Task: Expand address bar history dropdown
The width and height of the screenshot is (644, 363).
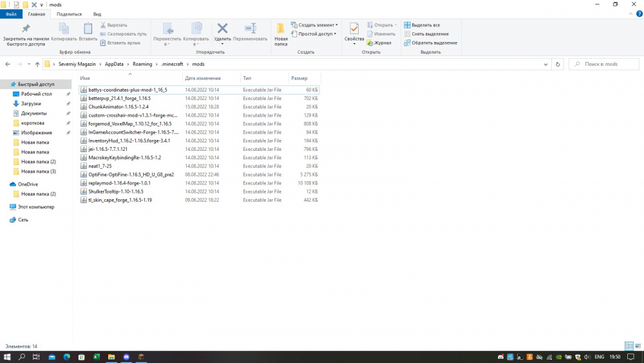Action: (545, 64)
